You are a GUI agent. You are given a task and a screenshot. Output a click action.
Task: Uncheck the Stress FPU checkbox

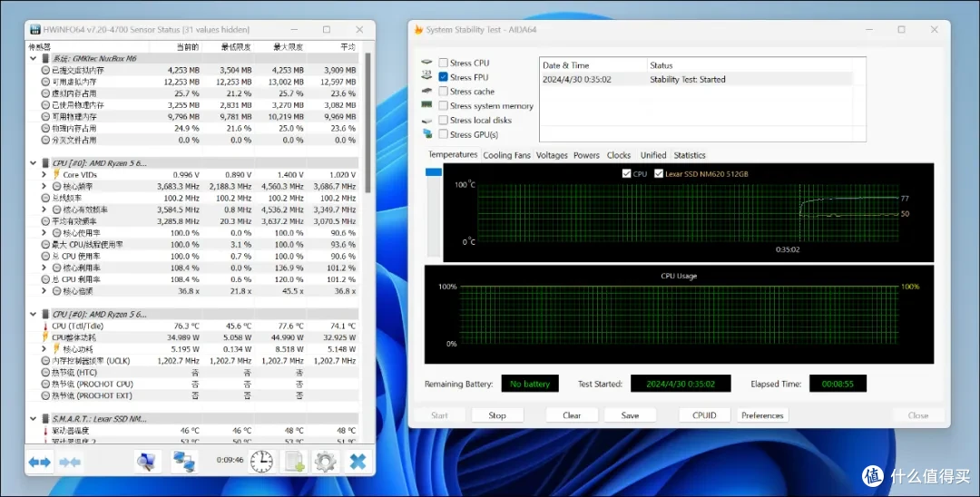click(x=443, y=77)
